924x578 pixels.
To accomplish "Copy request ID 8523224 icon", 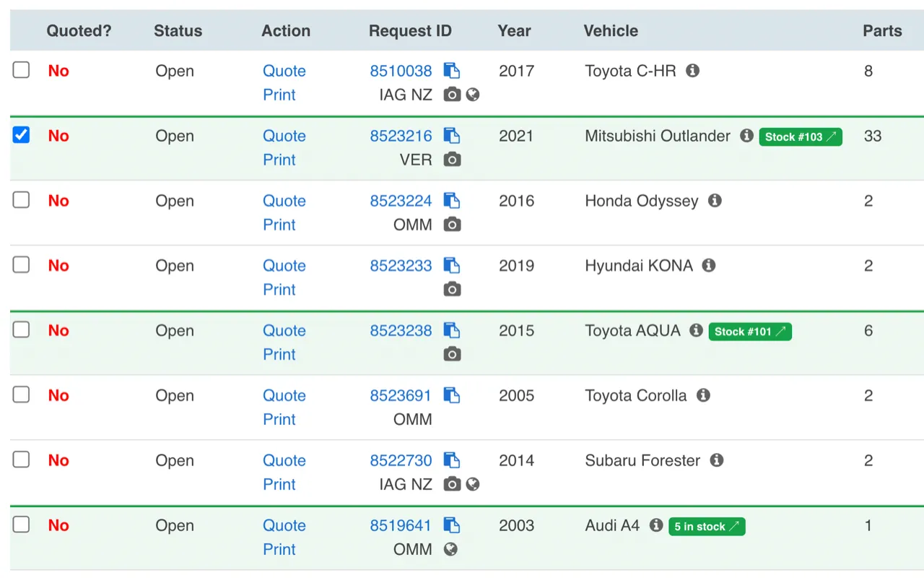I will [452, 201].
